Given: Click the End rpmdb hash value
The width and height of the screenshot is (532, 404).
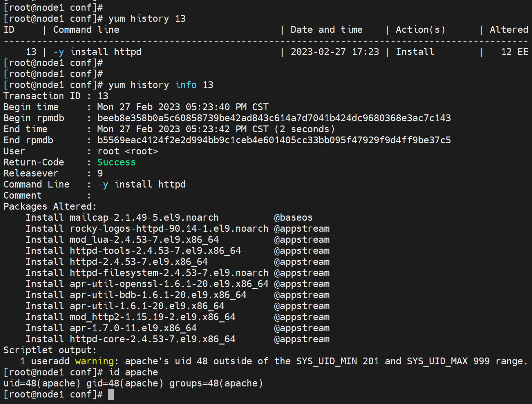Looking at the screenshot, I should tap(274, 140).
